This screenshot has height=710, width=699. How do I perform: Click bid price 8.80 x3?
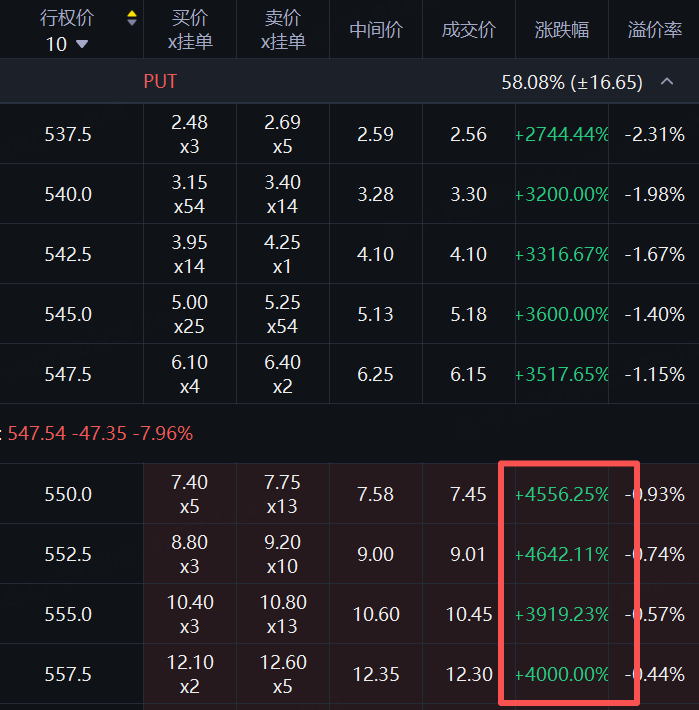(190, 554)
